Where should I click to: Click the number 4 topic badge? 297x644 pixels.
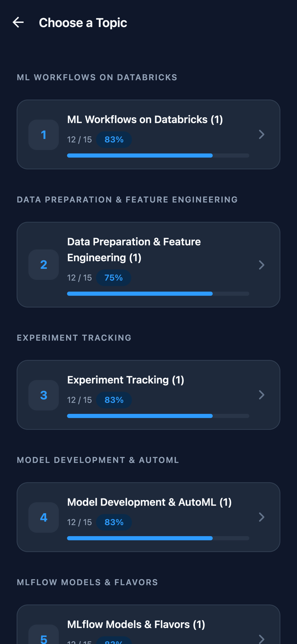pos(44,517)
